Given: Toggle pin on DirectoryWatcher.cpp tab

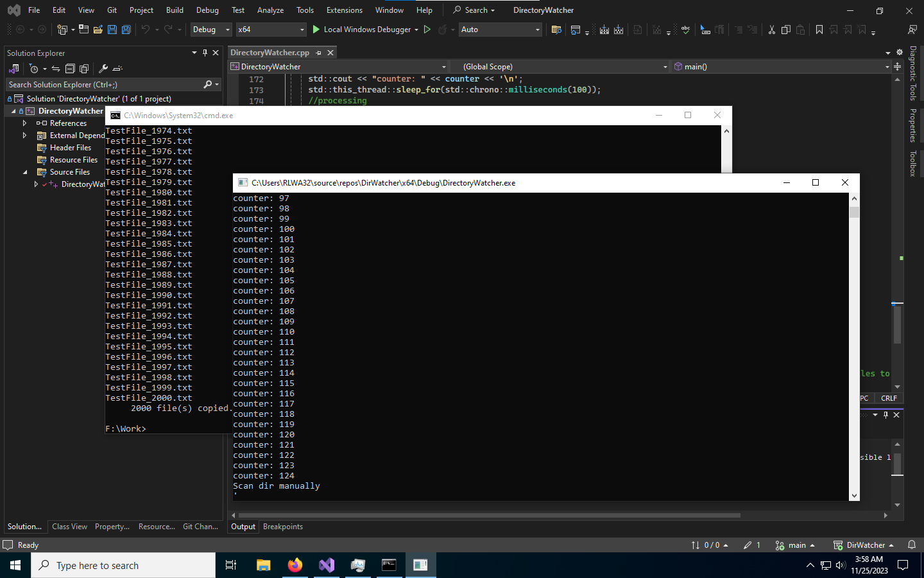Looking at the screenshot, I should (x=318, y=53).
